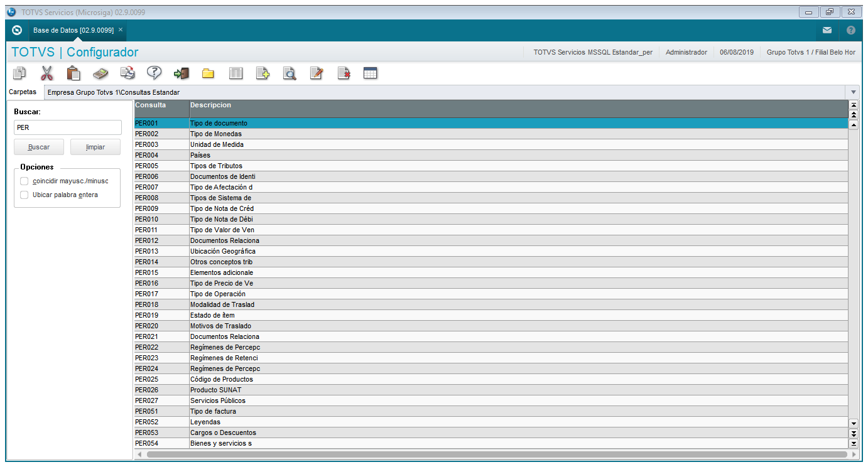Select row PER003 Unidad de Medida

point(491,144)
